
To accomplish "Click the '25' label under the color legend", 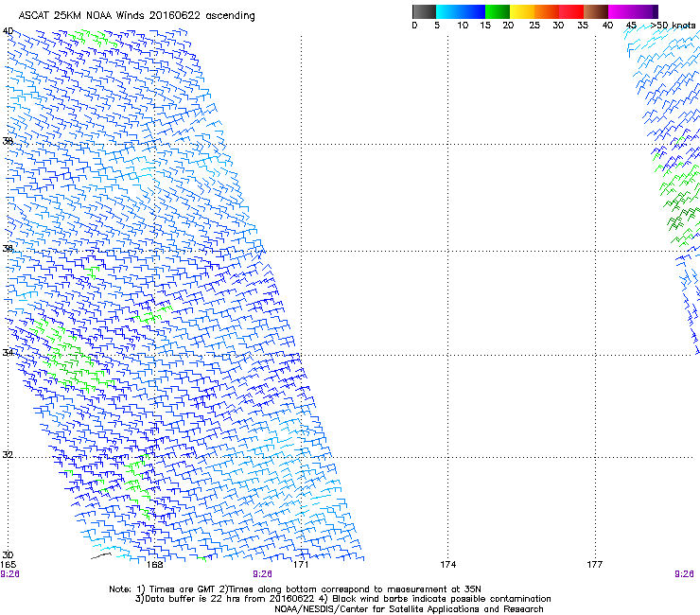I will pos(534,26).
